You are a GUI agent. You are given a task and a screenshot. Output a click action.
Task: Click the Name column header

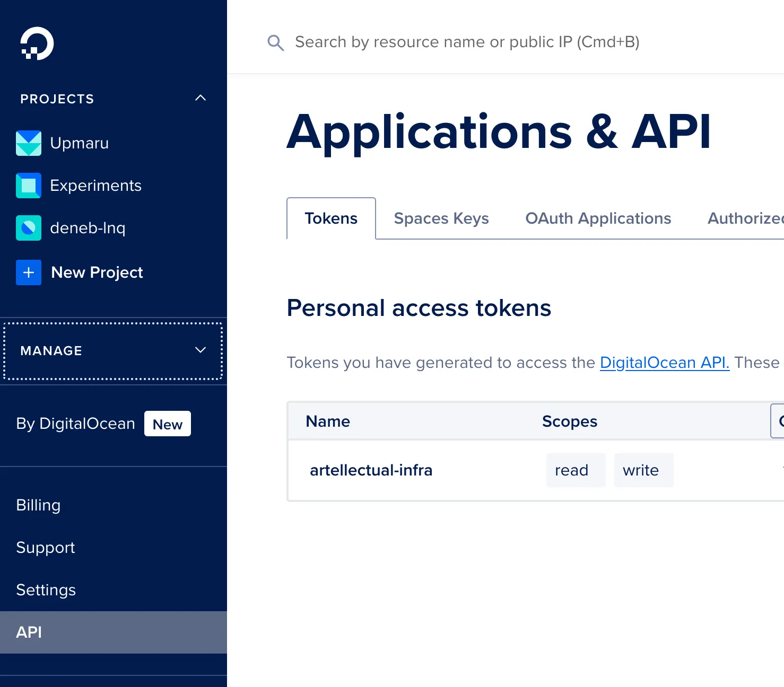[x=328, y=421]
